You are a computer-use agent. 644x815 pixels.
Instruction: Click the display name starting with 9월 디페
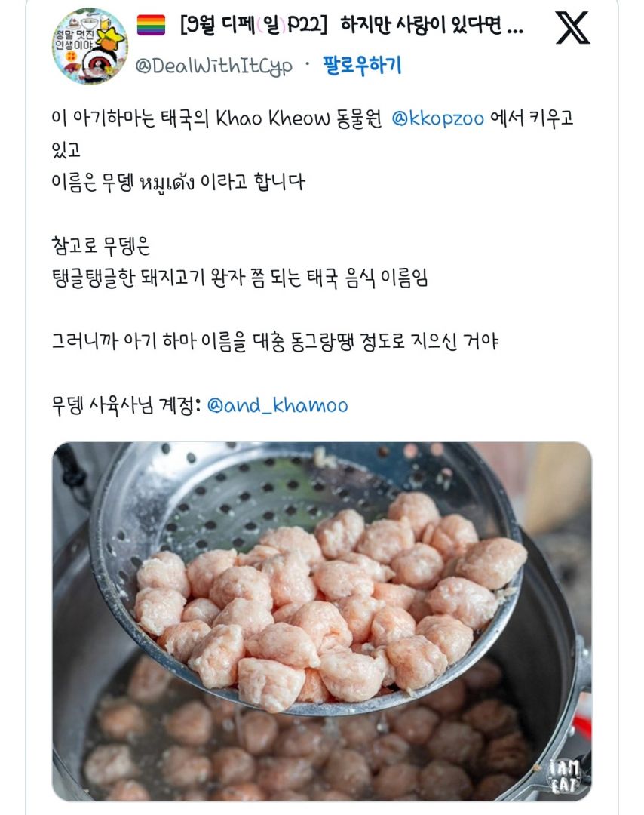coord(351,24)
